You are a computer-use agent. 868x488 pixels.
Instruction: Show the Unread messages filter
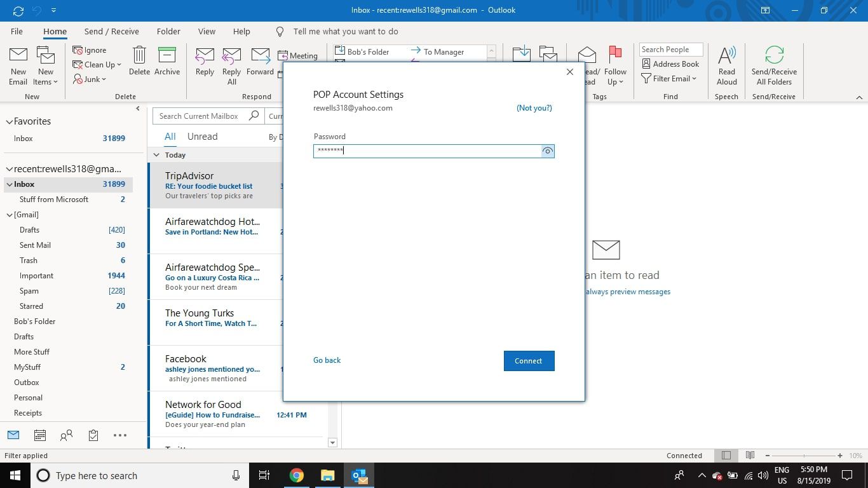(x=202, y=137)
